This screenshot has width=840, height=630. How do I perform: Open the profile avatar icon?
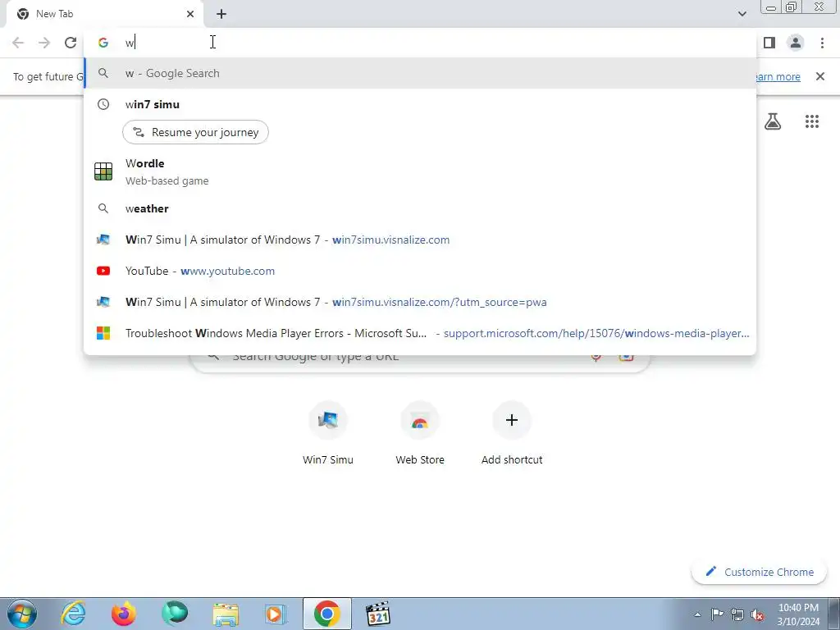(x=796, y=43)
